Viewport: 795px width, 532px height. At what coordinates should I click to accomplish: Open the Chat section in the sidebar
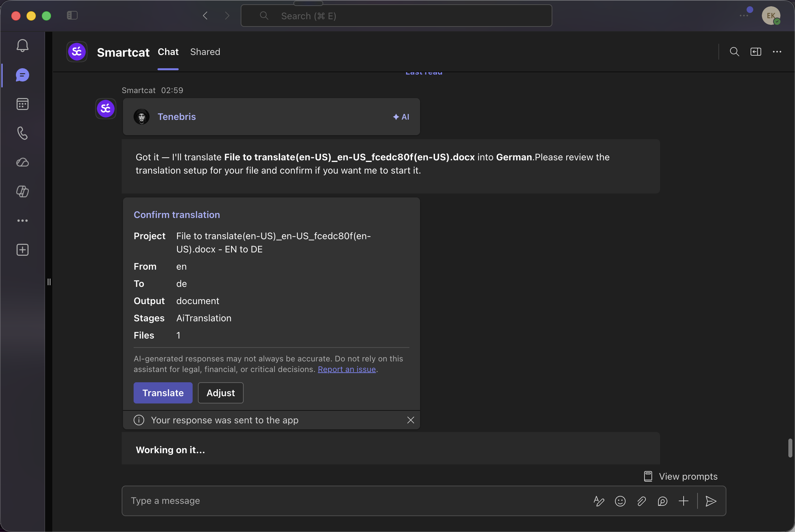pyautogui.click(x=23, y=75)
